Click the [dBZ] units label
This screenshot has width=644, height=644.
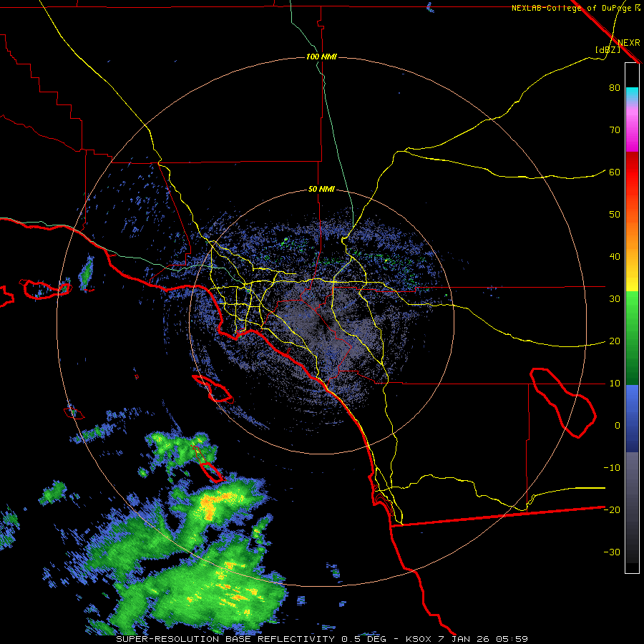pyautogui.click(x=608, y=49)
